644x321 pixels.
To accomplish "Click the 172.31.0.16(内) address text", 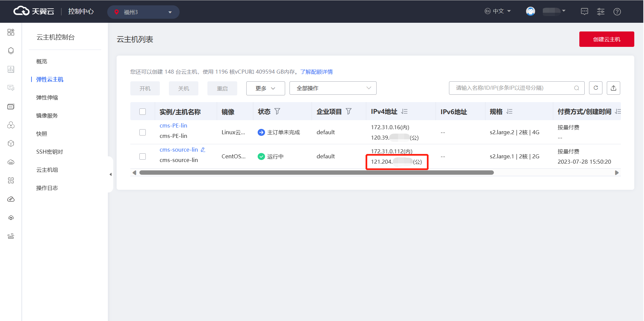I will 390,127.
